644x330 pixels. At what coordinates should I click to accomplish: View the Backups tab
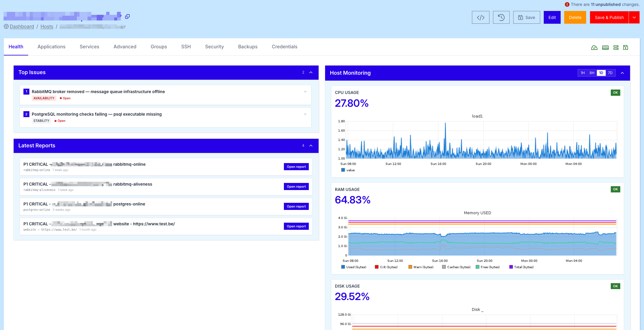coord(248,47)
